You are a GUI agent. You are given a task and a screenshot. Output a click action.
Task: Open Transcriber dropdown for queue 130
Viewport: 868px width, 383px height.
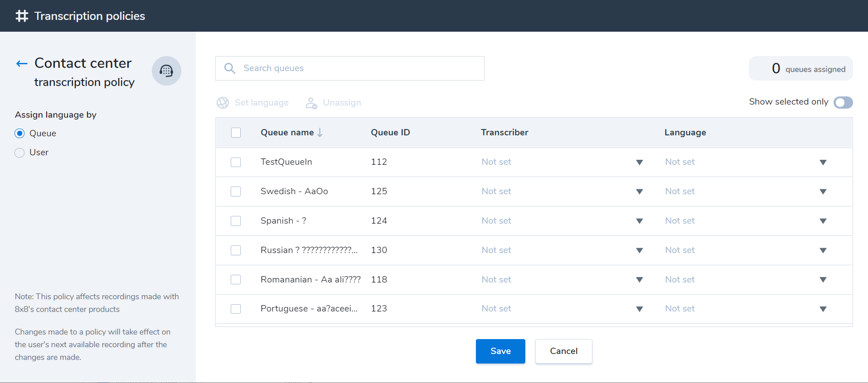639,250
